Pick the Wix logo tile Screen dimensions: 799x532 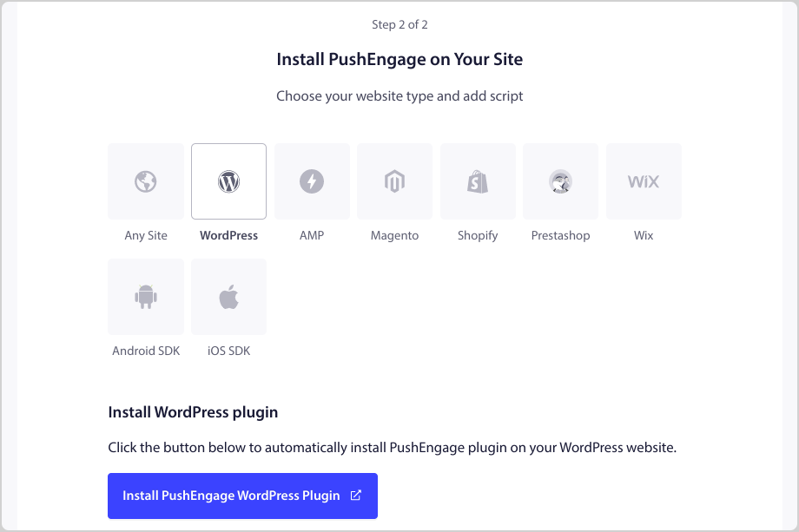[644, 181]
